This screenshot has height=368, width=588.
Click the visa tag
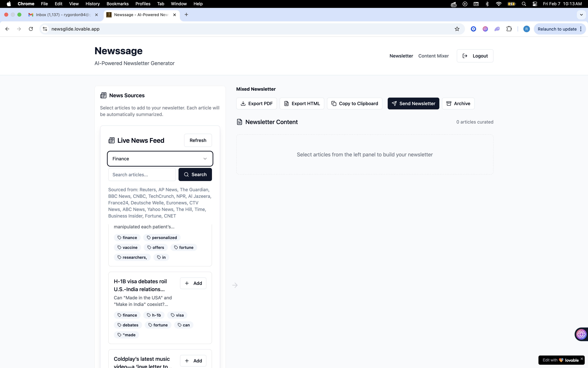tap(177, 315)
